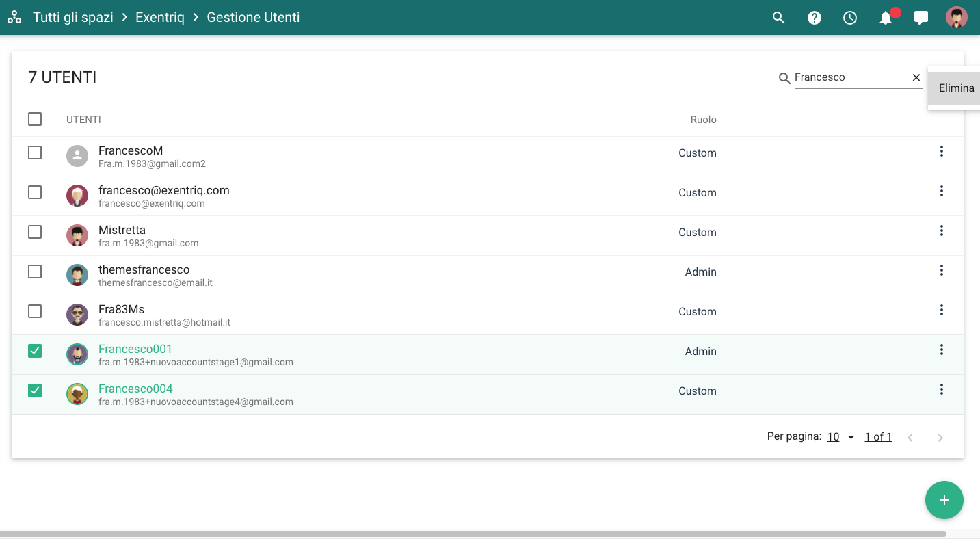The width and height of the screenshot is (980, 539).
Task: Click the spaces logo icon in header
Action: point(14,18)
